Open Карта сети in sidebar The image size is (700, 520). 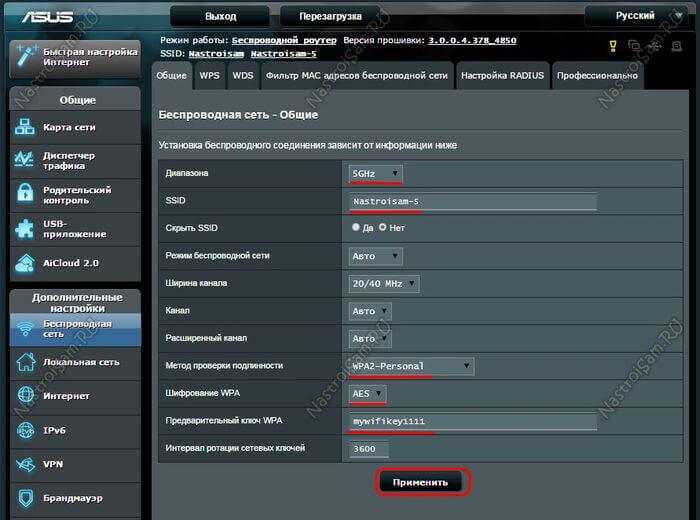[x=75, y=127]
